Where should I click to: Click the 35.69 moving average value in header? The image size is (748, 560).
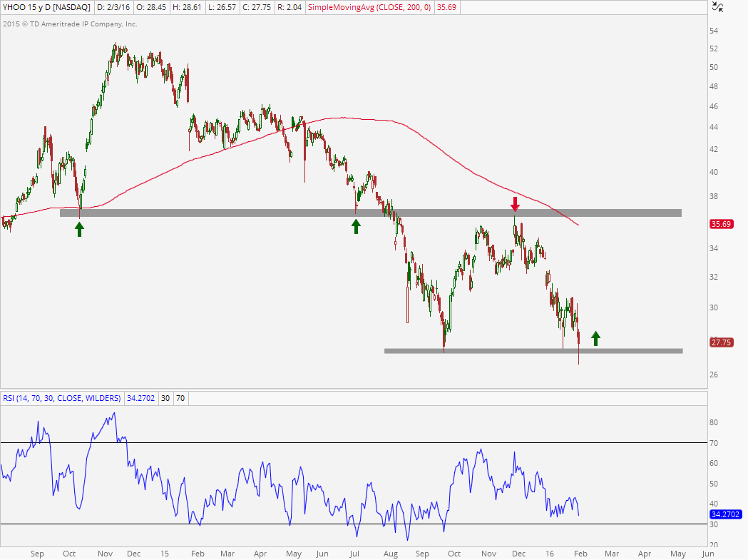[446, 7]
